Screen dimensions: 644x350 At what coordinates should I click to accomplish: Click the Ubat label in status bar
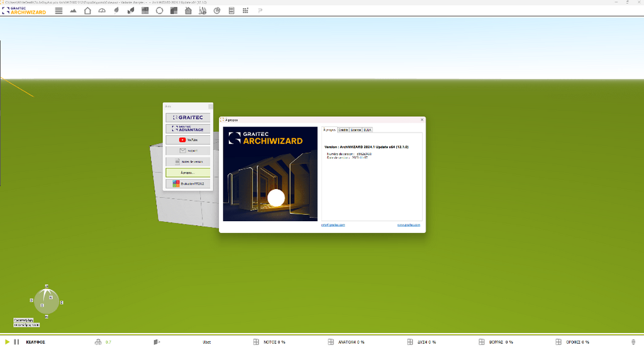(207, 342)
